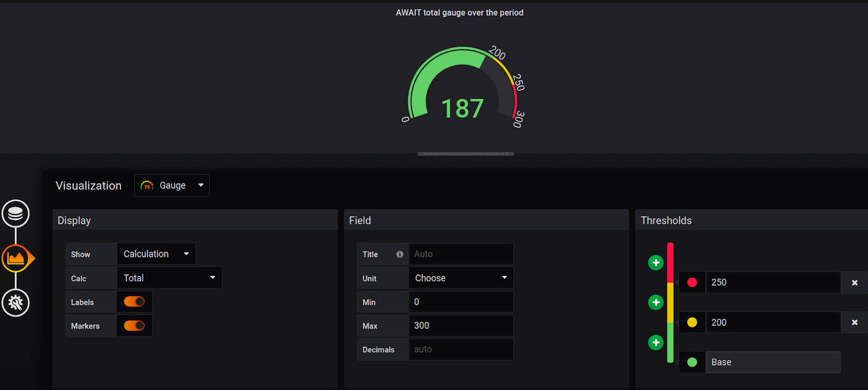868x390 pixels.
Task: Edit the Min value field
Action: pos(461,302)
